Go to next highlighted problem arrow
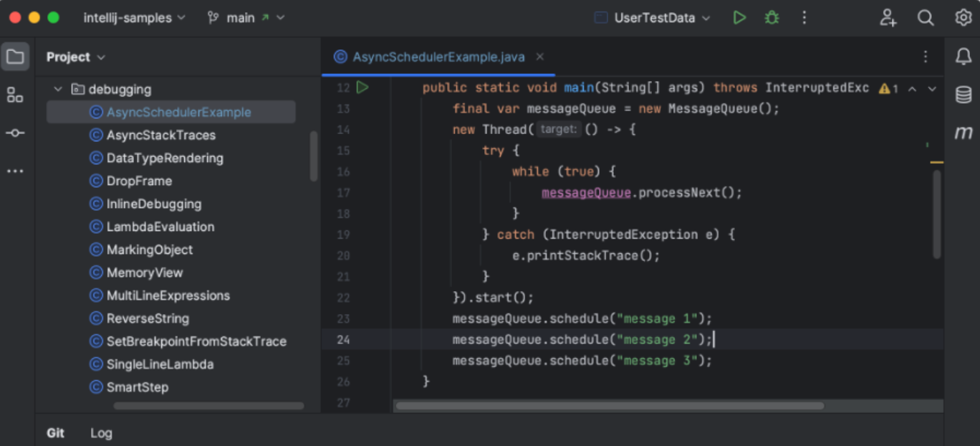Screen dimensions: 980x446 [x=932, y=89]
